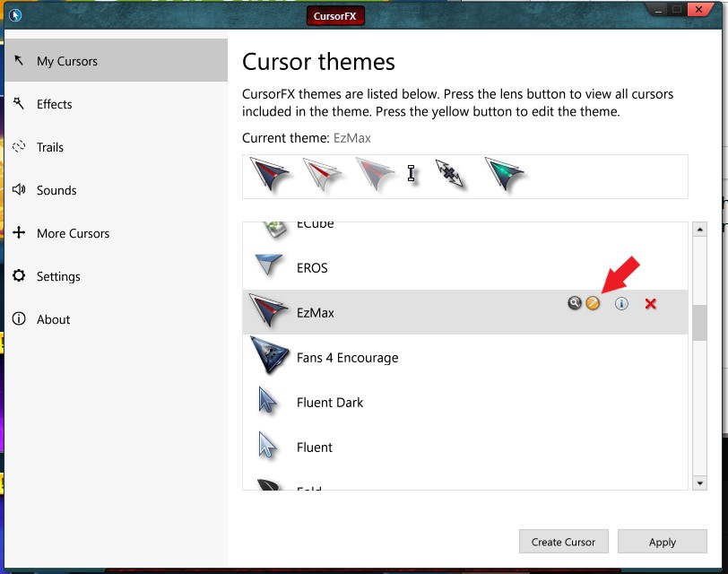The height and width of the screenshot is (574, 728).
Task: Click the dark red normal-pointer preview
Action: [269, 174]
